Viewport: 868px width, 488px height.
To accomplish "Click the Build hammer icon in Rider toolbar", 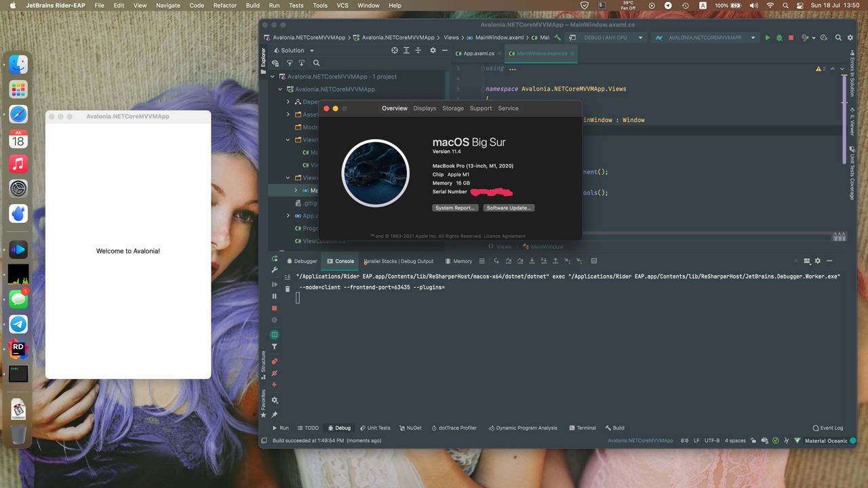I will pos(557,38).
